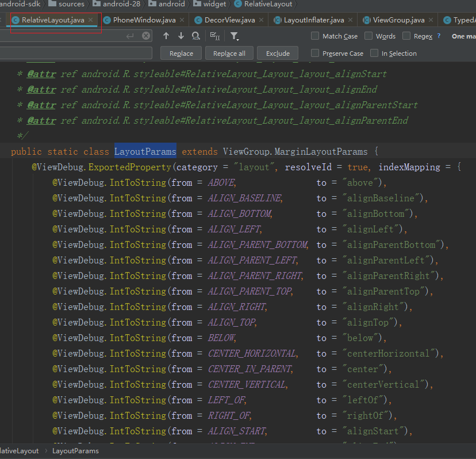Click the CENTER_IN_PARENT constant
476x459 pixels.
[x=249, y=369]
